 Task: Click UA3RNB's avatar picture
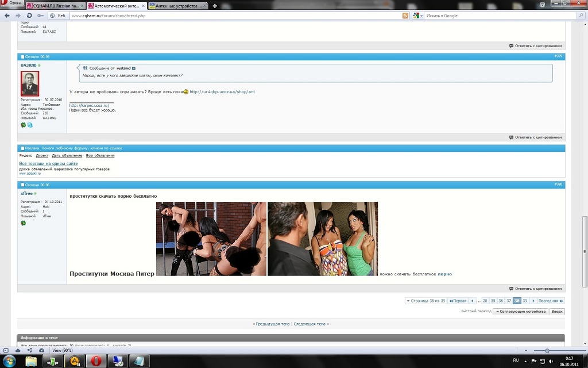30,84
